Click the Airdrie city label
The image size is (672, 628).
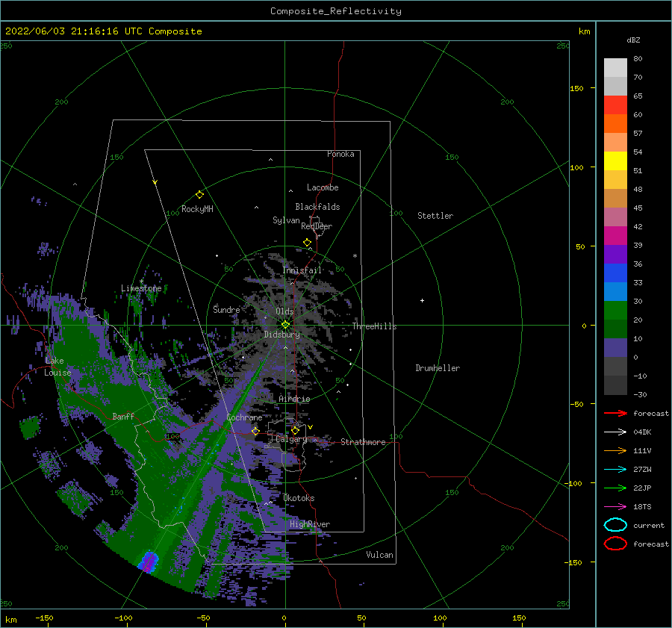[294, 399]
